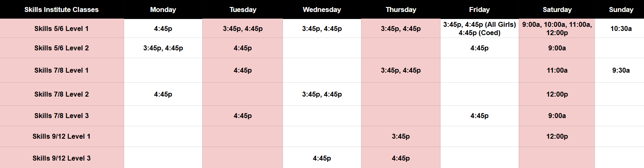The image size is (644, 168).
Task: Select the Wednesday column header
Action: (x=322, y=9)
